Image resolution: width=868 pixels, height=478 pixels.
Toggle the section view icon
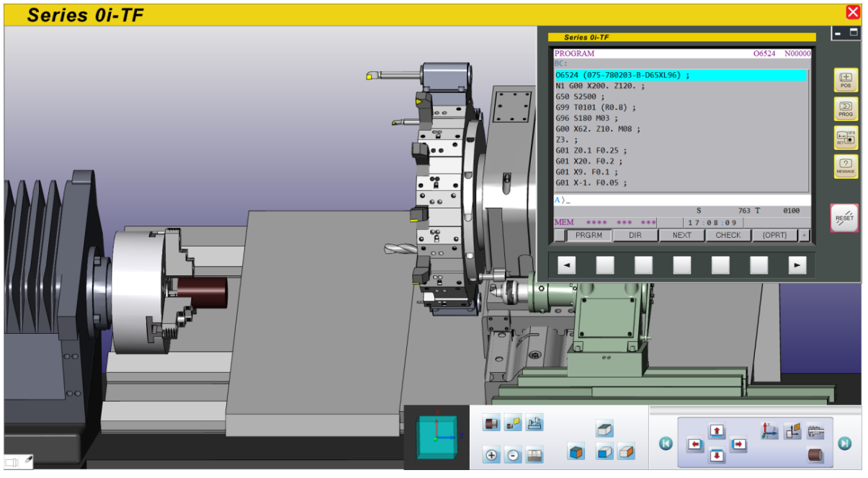pyautogui.click(x=534, y=455)
